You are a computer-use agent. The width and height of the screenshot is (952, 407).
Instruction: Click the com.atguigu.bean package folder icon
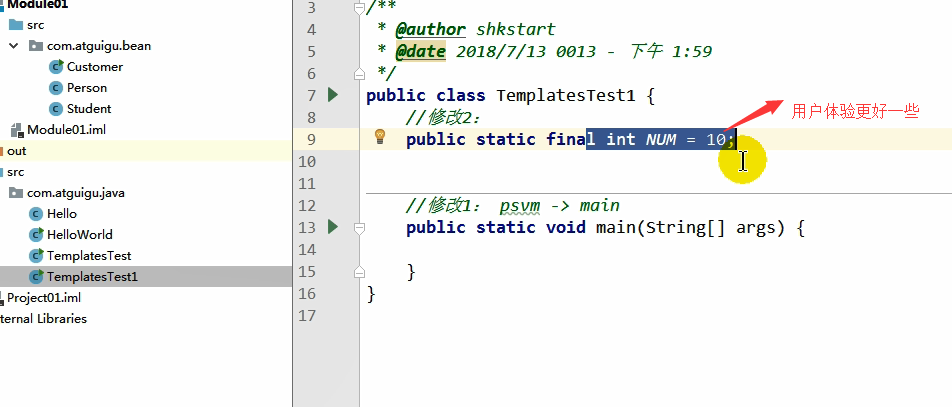coord(36,46)
